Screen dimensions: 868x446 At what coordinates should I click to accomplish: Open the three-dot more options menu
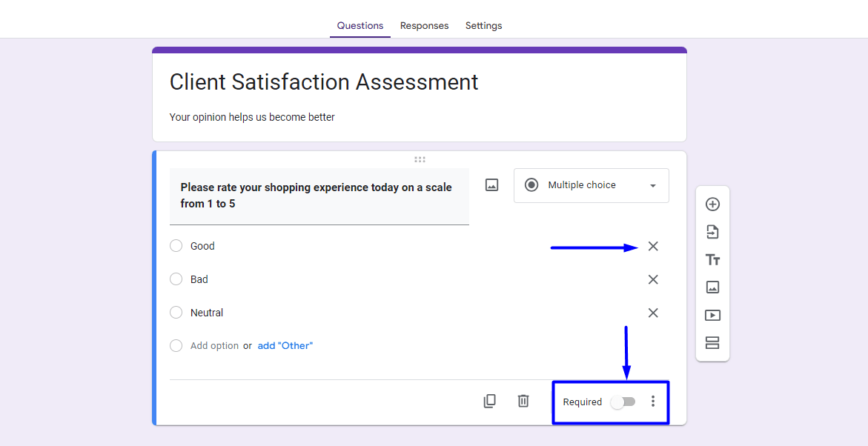(653, 401)
